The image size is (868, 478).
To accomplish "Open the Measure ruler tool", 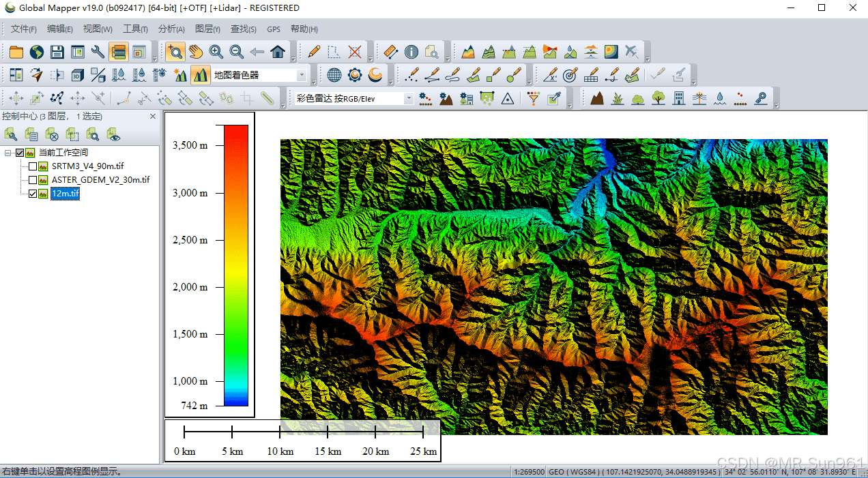I will (390, 52).
